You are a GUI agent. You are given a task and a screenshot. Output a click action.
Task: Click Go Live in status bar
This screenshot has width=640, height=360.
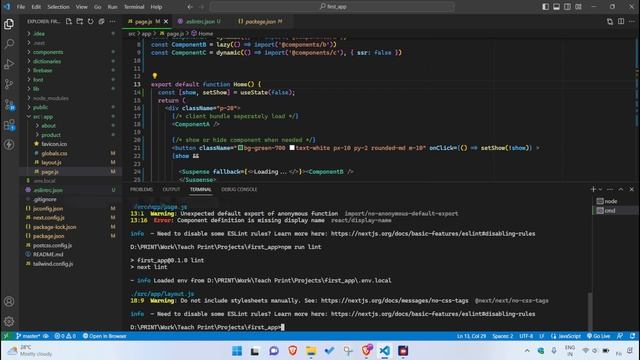598,336
